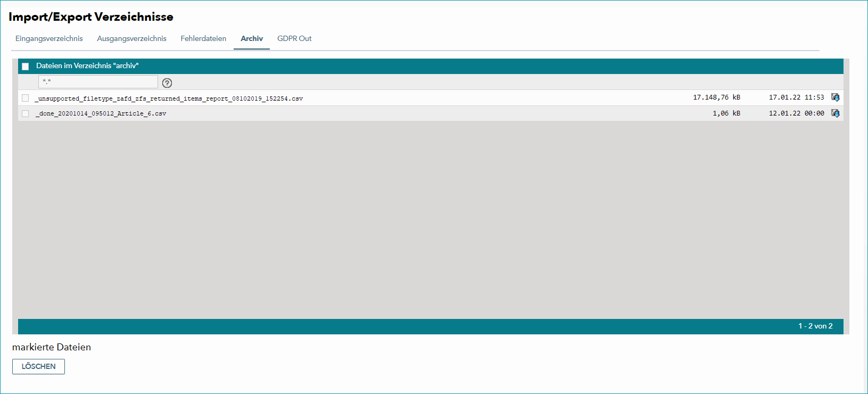Click the unsupported_filetype_zafd_zfs_returned_items_report file name
The height and width of the screenshot is (394, 868).
pos(169,98)
